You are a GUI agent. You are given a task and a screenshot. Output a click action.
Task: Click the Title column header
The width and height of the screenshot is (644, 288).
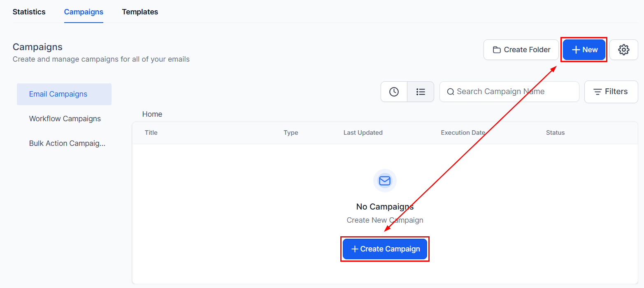pos(151,133)
